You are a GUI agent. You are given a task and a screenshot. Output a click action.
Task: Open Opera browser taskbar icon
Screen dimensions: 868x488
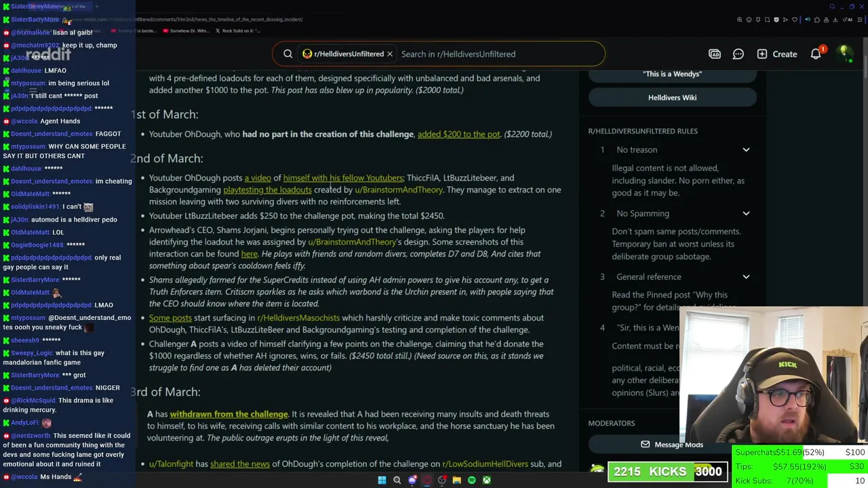pyautogui.click(x=427, y=480)
